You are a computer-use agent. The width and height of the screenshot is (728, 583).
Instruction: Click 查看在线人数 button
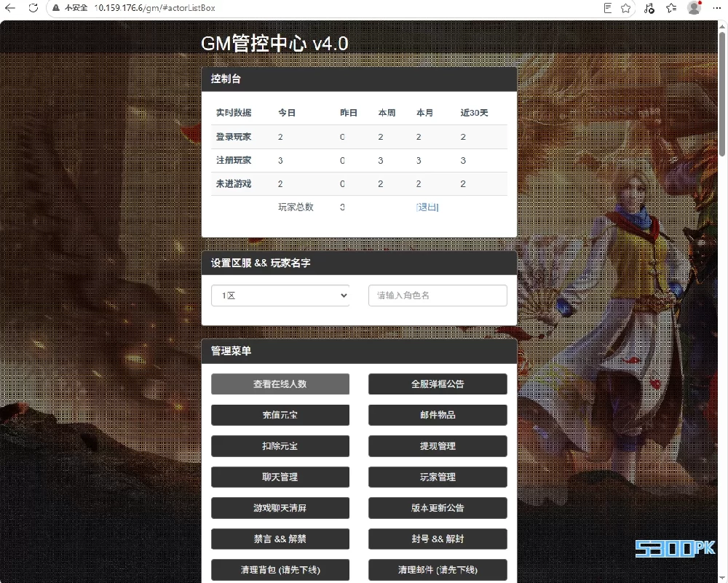[x=280, y=384]
